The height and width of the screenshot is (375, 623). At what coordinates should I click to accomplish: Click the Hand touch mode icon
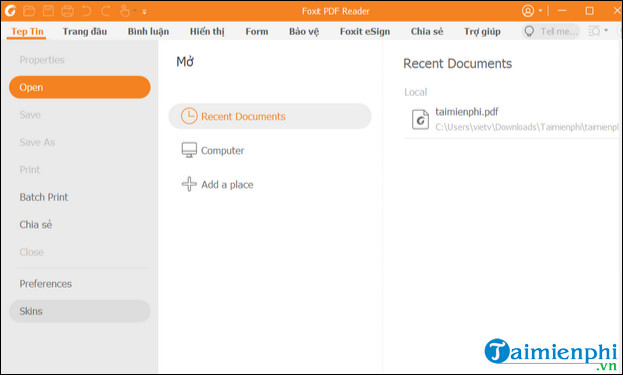point(124,11)
